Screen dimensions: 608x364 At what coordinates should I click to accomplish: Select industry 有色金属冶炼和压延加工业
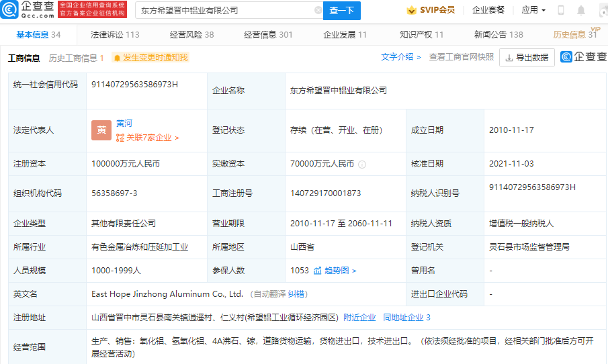pos(140,247)
